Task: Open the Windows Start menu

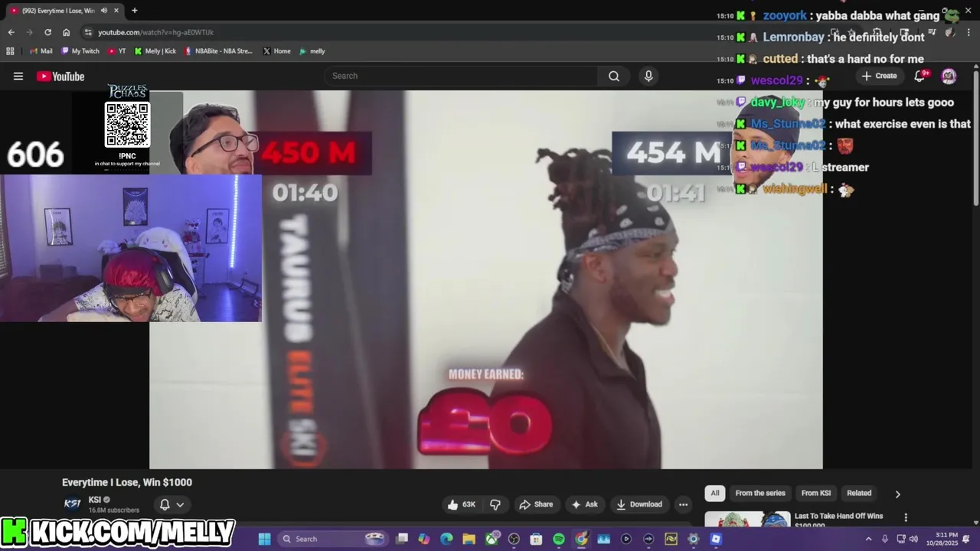Action: click(x=264, y=539)
